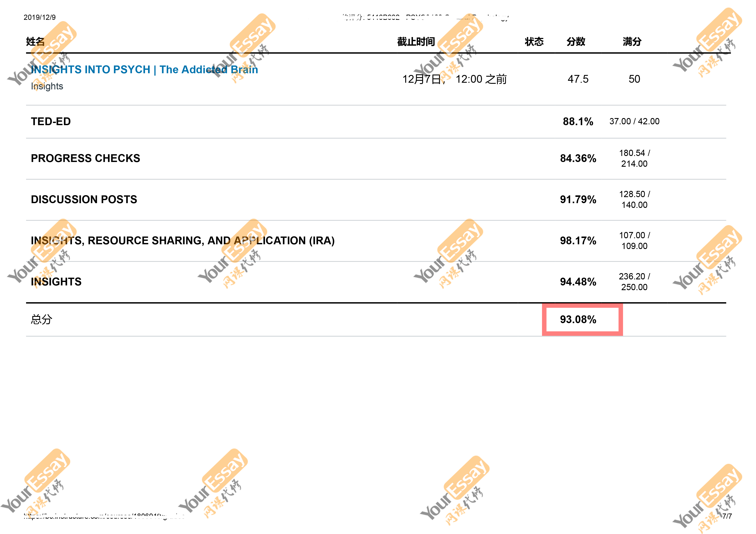This screenshot has width=756, height=534.
Task: Select the IRA group row label
Action: [x=183, y=241]
